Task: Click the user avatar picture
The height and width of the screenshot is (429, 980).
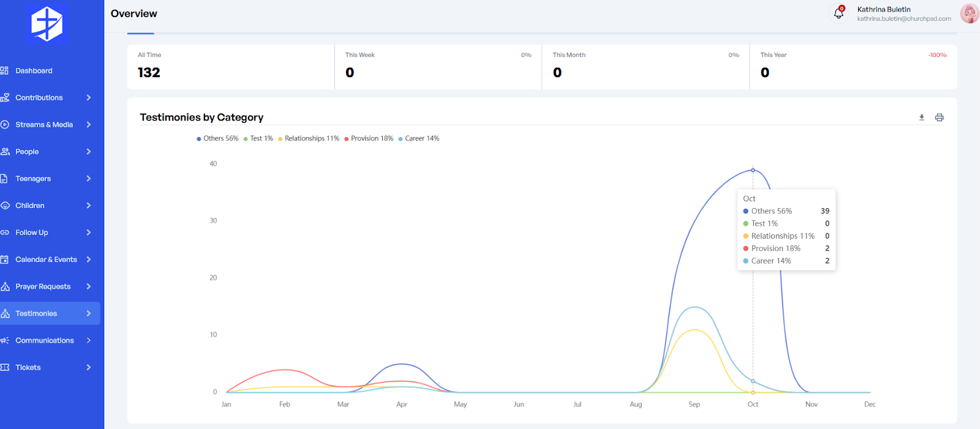Action: (969, 13)
